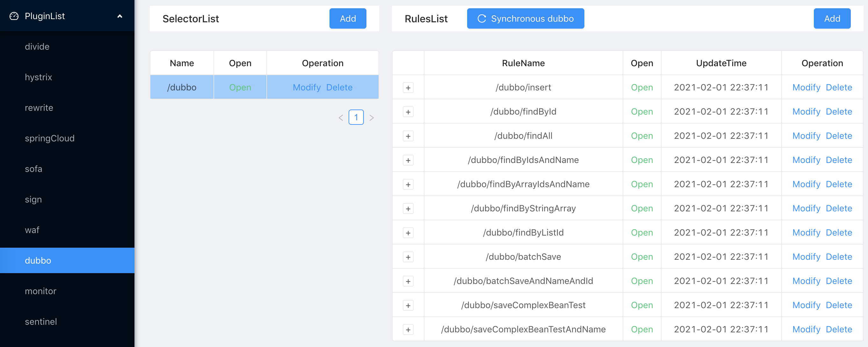Add a new selector in SelectorList
The height and width of the screenshot is (347, 868).
coord(347,18)
